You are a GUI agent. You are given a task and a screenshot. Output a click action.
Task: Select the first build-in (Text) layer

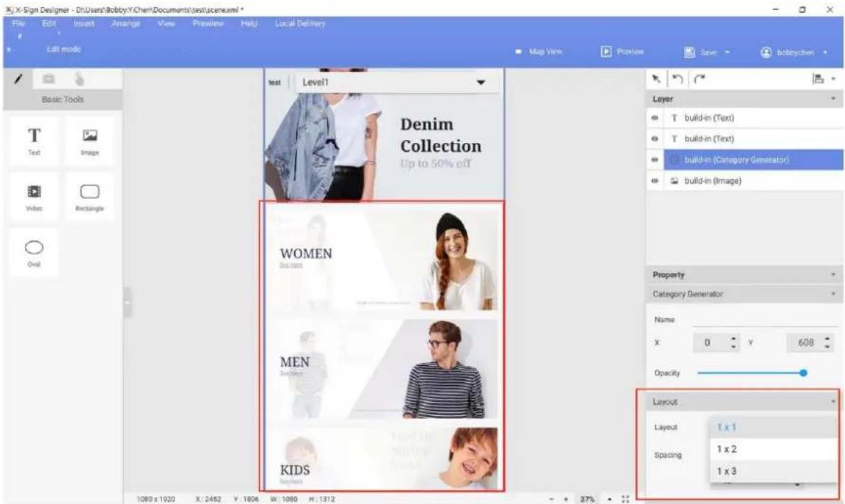pos(753,118)
